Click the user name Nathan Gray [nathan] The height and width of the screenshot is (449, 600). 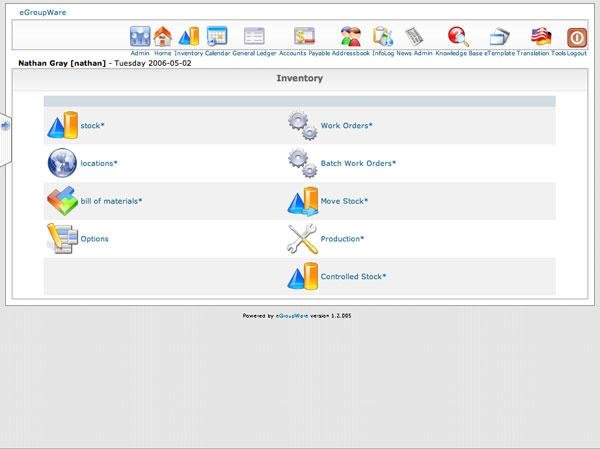(62, 63)
